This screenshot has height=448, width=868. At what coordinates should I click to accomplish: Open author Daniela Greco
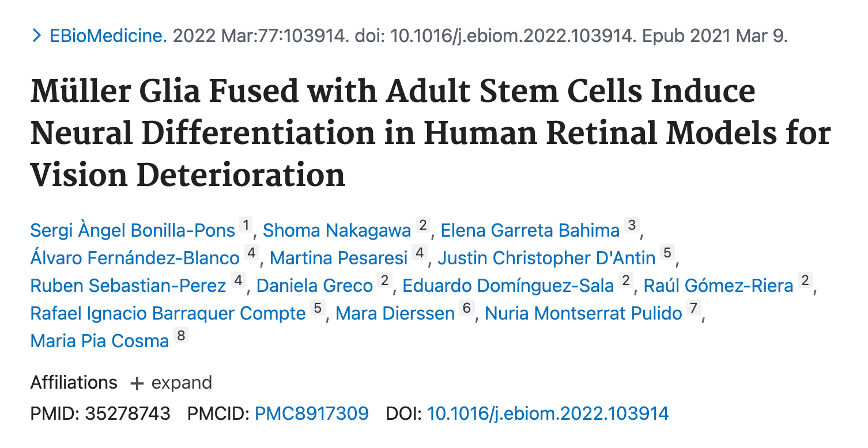(315, 286)
